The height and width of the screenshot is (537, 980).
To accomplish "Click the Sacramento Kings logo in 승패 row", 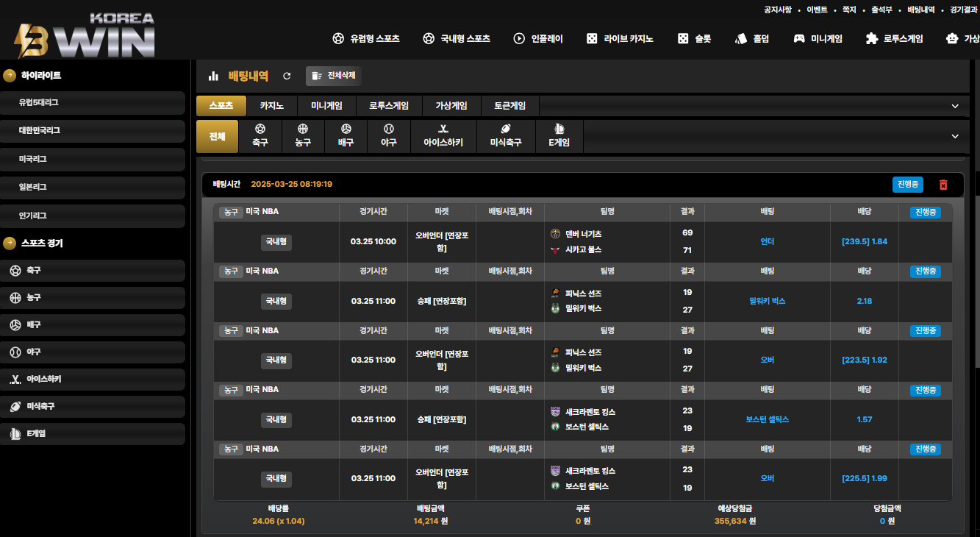I will 555,411.
